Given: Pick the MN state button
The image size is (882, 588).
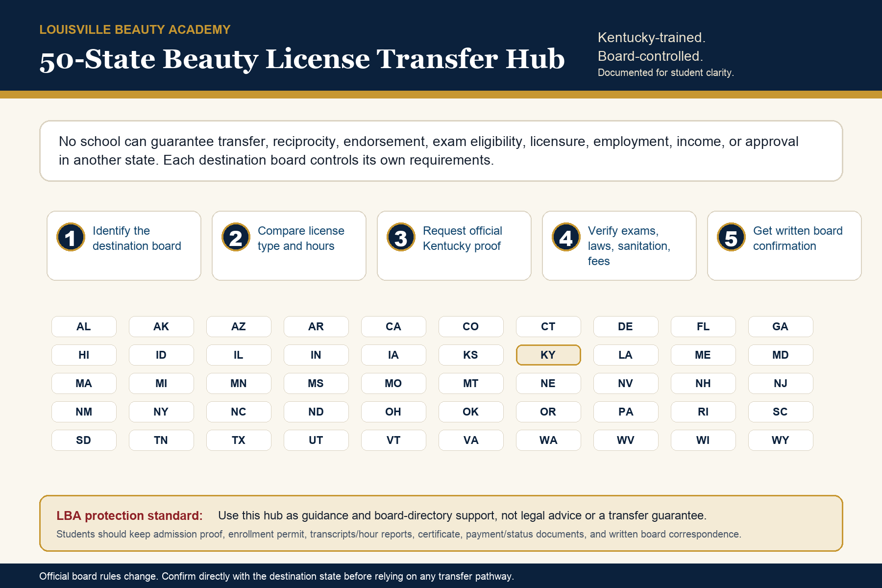Looking at the screenshot, I should [239, 383].
